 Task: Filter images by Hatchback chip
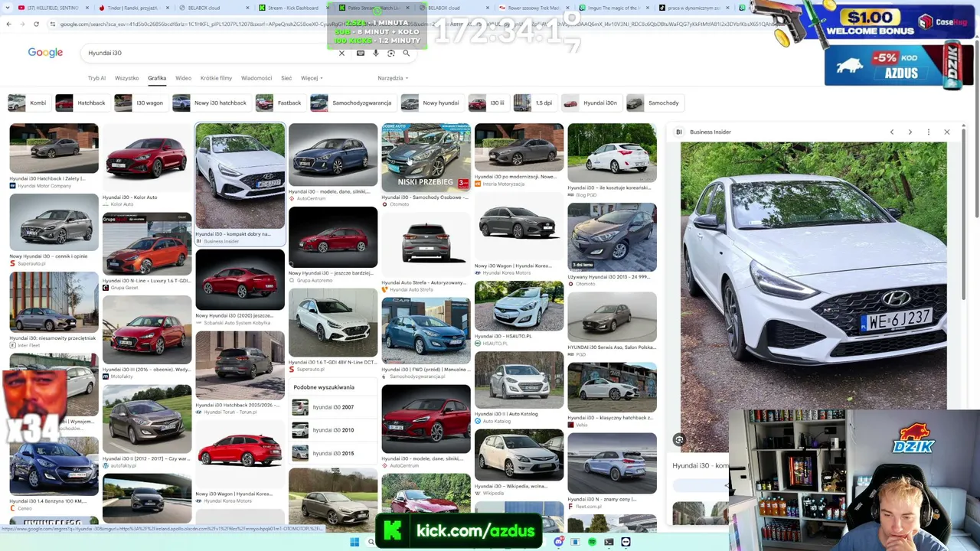82,103
